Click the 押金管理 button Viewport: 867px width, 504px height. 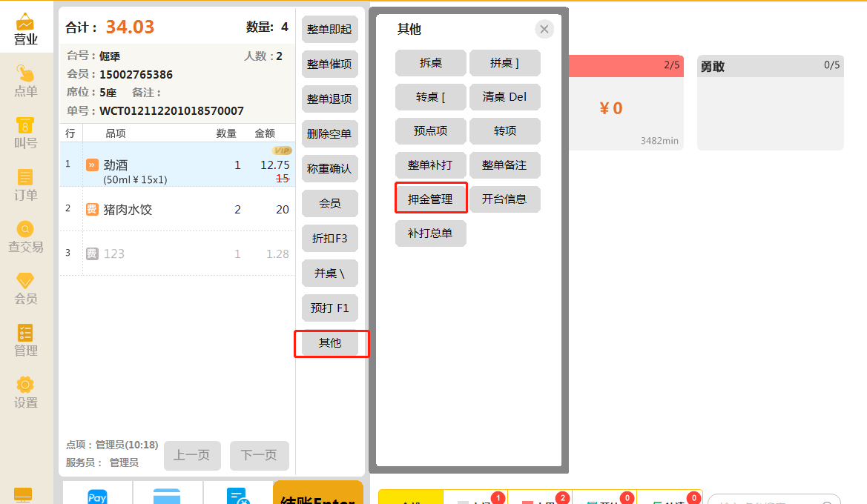[x=430, y=199]
